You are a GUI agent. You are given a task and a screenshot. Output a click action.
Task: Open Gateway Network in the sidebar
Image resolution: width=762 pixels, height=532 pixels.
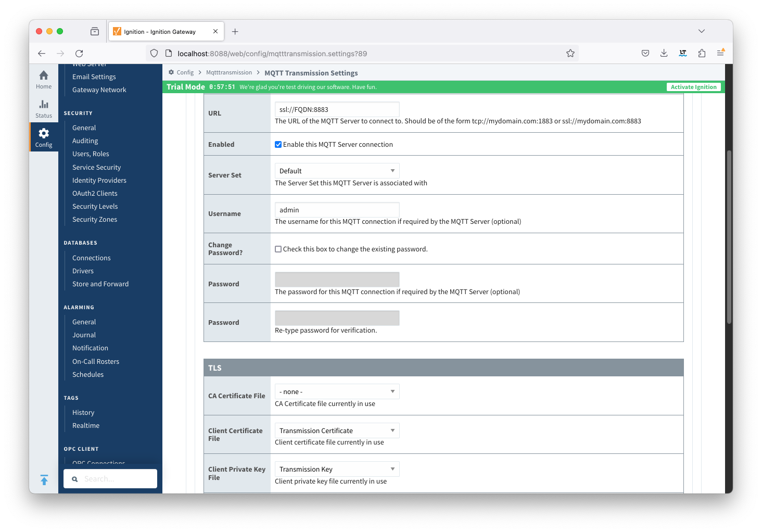[x=99, y=90]
